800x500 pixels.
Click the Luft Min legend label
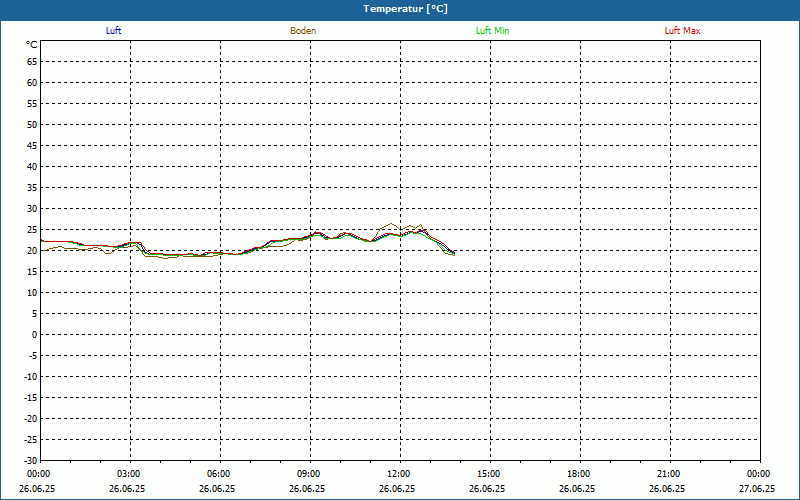click(492, 31)
